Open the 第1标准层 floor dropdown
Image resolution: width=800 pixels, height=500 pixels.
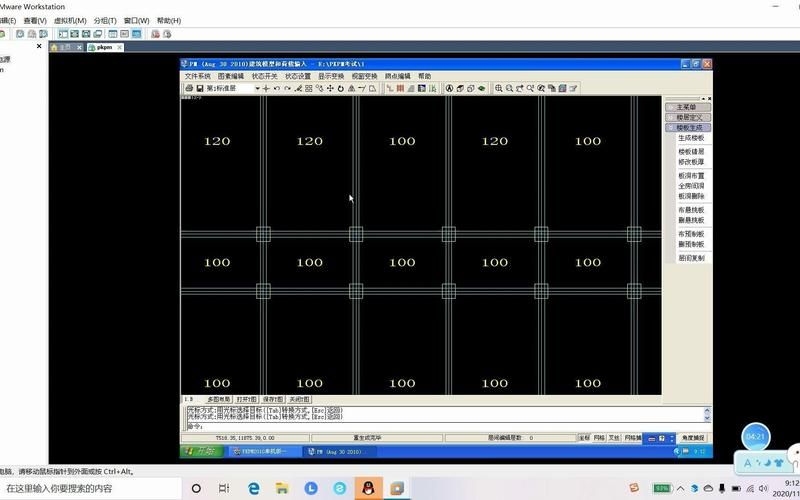[257, 88]
